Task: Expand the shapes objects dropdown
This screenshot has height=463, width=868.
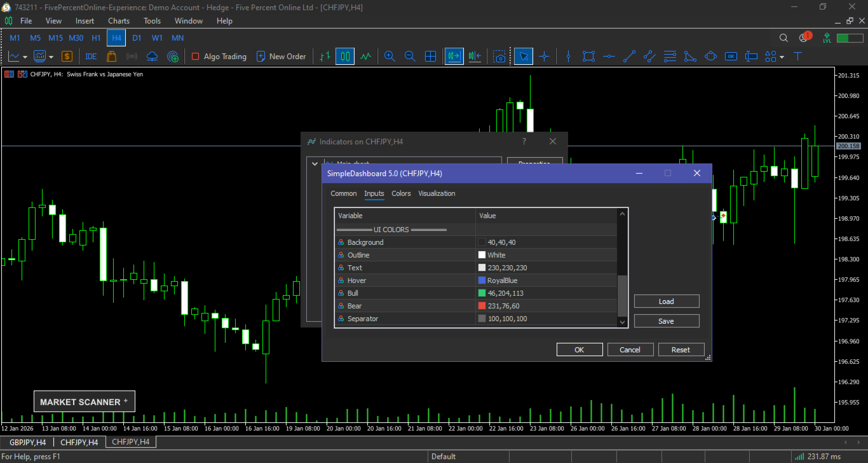Action: click(782, 57)
